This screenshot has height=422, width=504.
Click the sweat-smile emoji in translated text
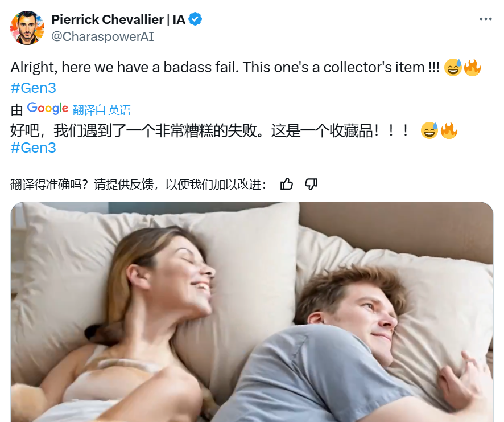(429, 130)
